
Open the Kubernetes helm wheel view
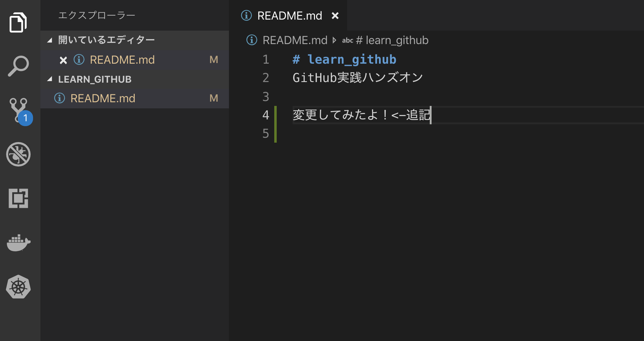pos(18,287)
